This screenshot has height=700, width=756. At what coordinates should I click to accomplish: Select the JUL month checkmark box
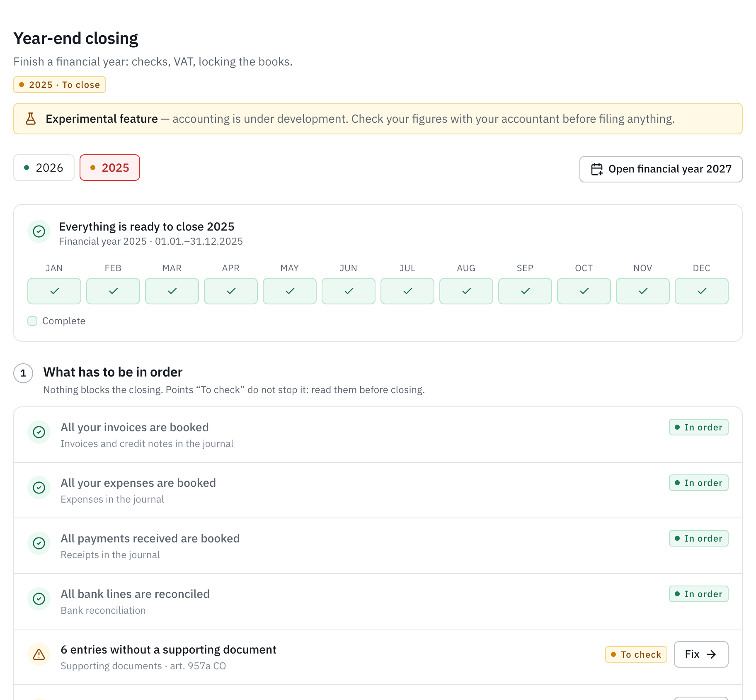(407, 291)
